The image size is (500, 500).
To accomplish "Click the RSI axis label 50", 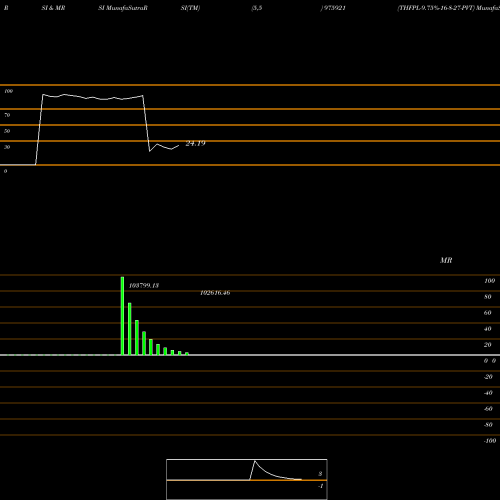I will [x=7, y=131].
